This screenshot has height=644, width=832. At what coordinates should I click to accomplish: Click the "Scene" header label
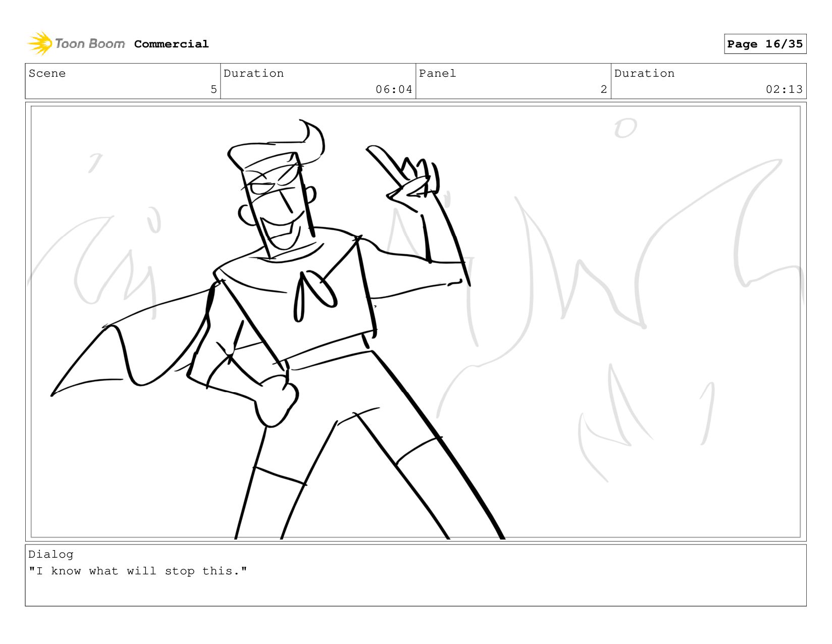point(47,73)
